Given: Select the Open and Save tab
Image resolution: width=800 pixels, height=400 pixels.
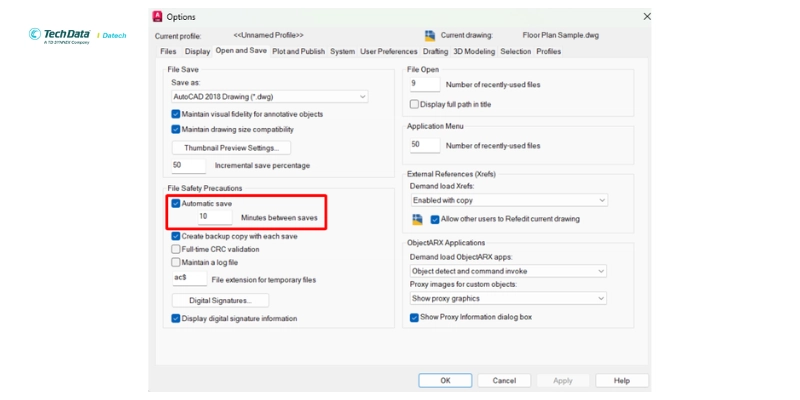Looking at the screenshot, I should click(x=241, y=51).
